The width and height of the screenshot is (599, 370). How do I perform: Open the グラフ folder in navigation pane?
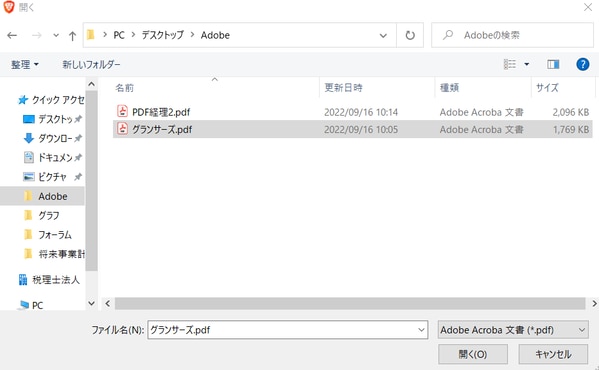[x=49, y=215]
